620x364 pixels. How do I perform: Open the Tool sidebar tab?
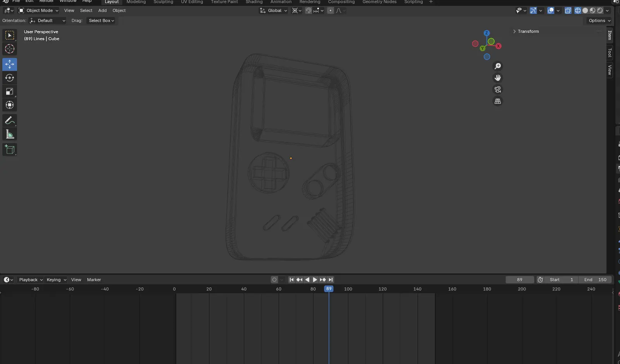(x=610, y=52)
